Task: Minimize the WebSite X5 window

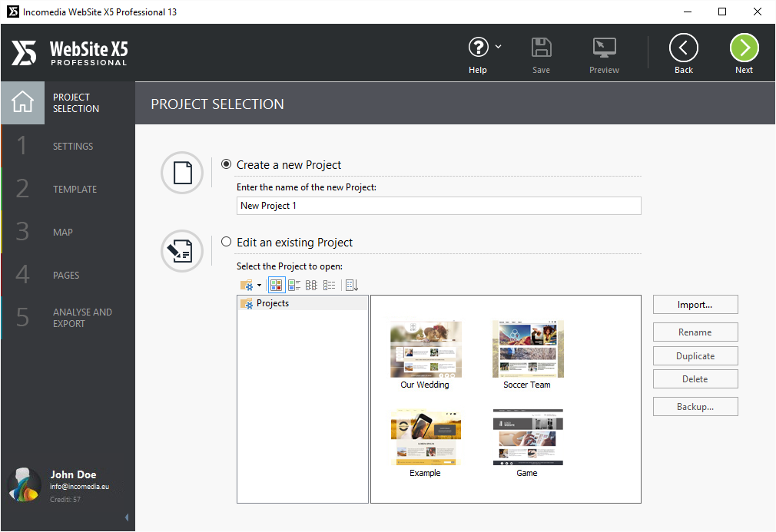Action: 688,12
